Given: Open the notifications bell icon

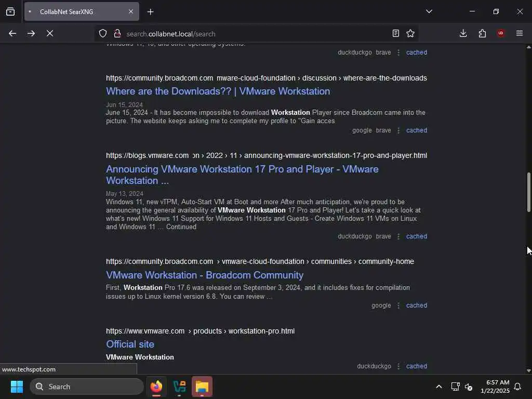Looking at the screenshot, I should (517, 387).
